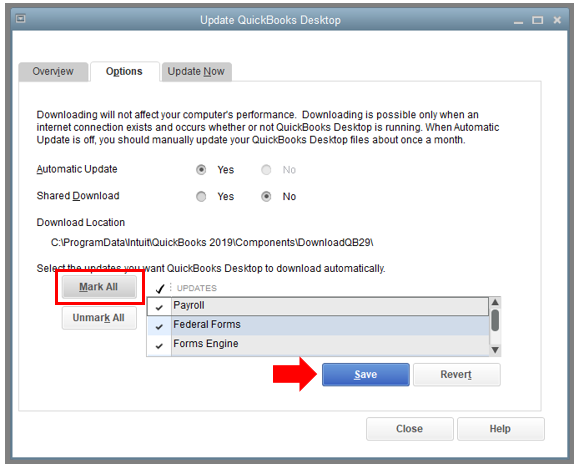Open Help for updating QuickBooks
Image resolution: width=578 pixels, height=469 pixels.
coord(500,429)
